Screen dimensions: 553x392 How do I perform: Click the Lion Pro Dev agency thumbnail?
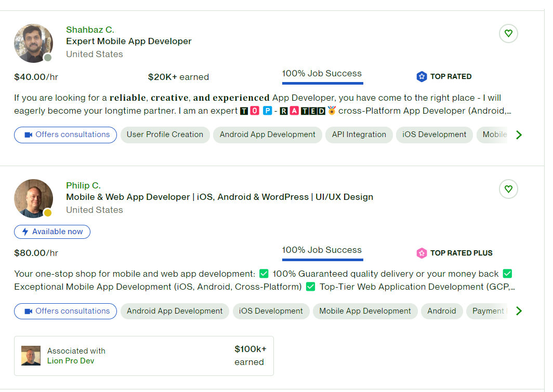pyautogui.click(x=31, y=356)
